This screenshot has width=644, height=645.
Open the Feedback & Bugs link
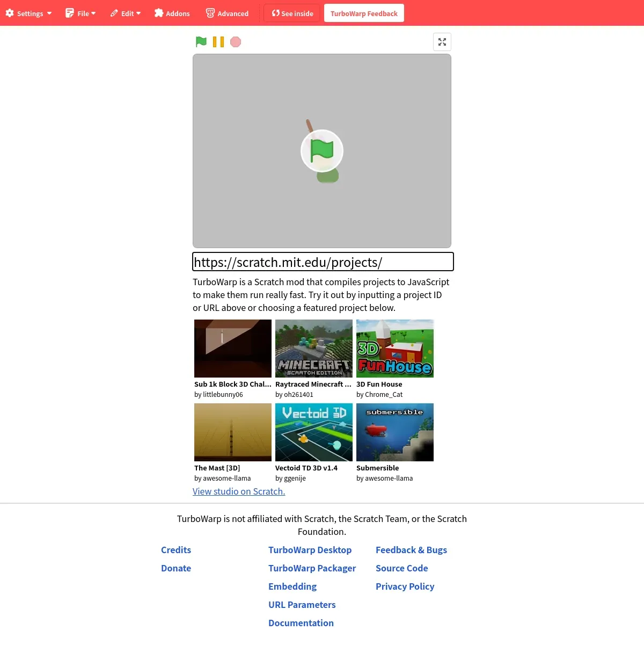click(411, 550)
